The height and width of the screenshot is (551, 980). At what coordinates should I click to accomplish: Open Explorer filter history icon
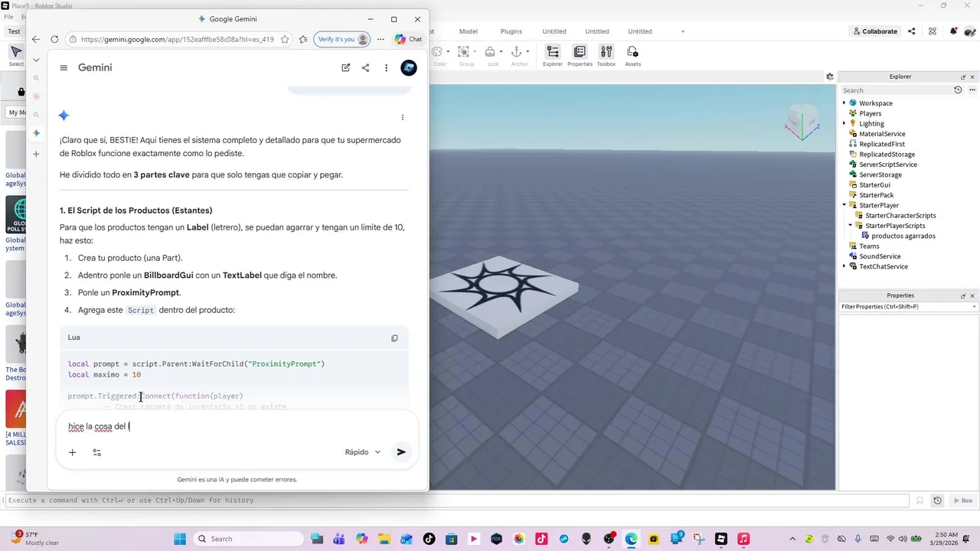tap(958, 90)
